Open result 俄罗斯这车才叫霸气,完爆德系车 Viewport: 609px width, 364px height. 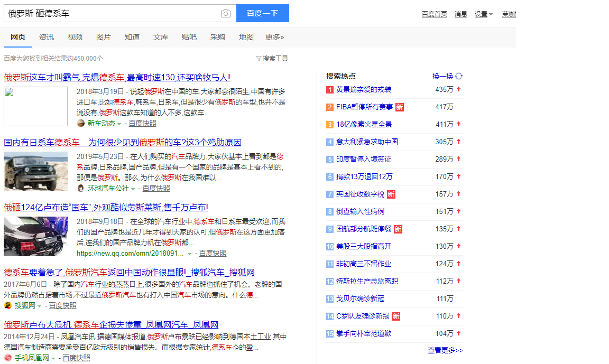pos(117,77)
